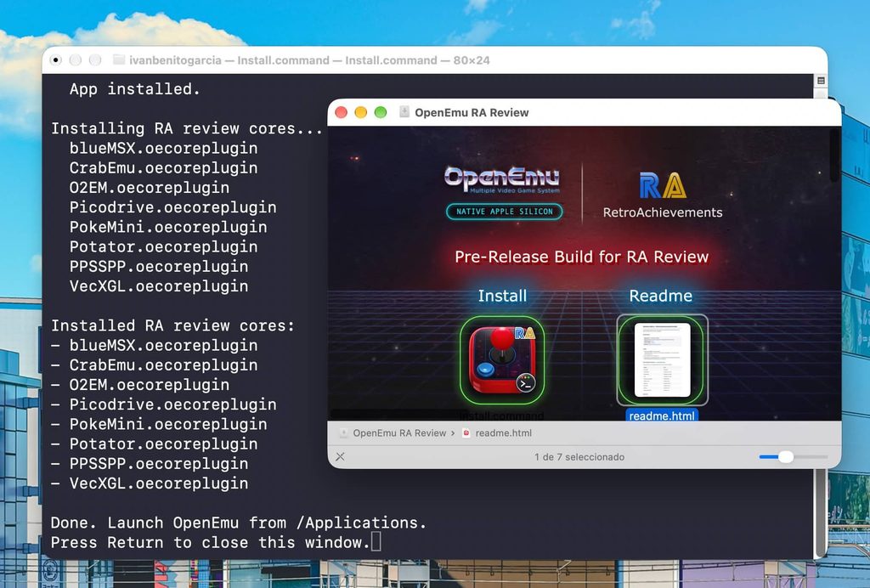Click the readme.html file name label
Image resolution: width=870 pixels, height=588 pixels.
[662, 416]
